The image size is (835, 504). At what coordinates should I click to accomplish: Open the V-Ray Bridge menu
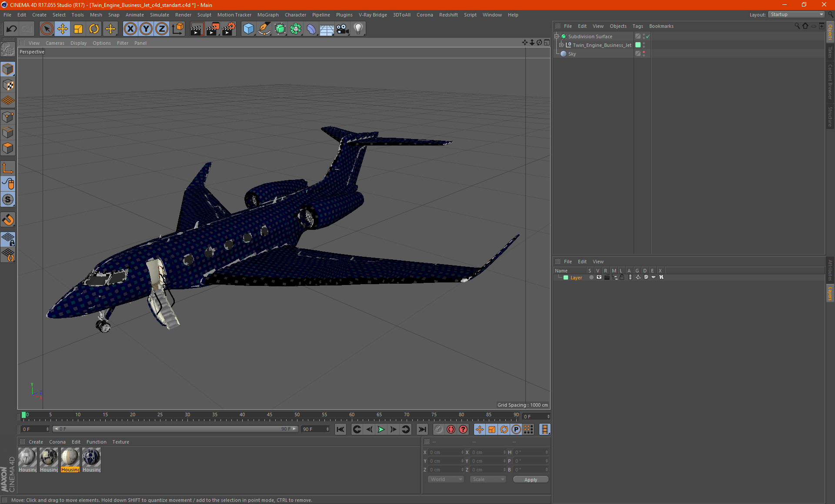[373, 15]
